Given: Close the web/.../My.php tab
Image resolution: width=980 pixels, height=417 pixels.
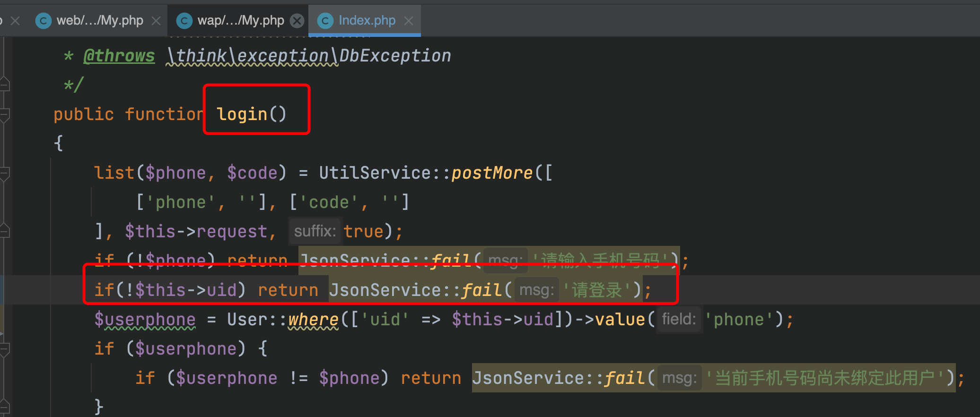Looking at the screenshot, I should tap(156, 21).
